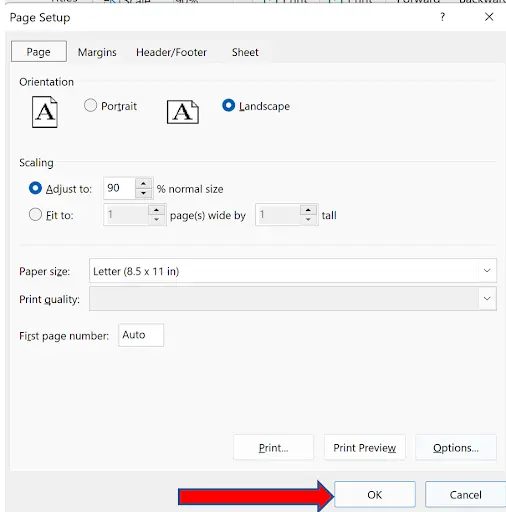Click the 'page(s) wide by' text
Viewport: 506px width, 512px height.
(x=208, y=216)
